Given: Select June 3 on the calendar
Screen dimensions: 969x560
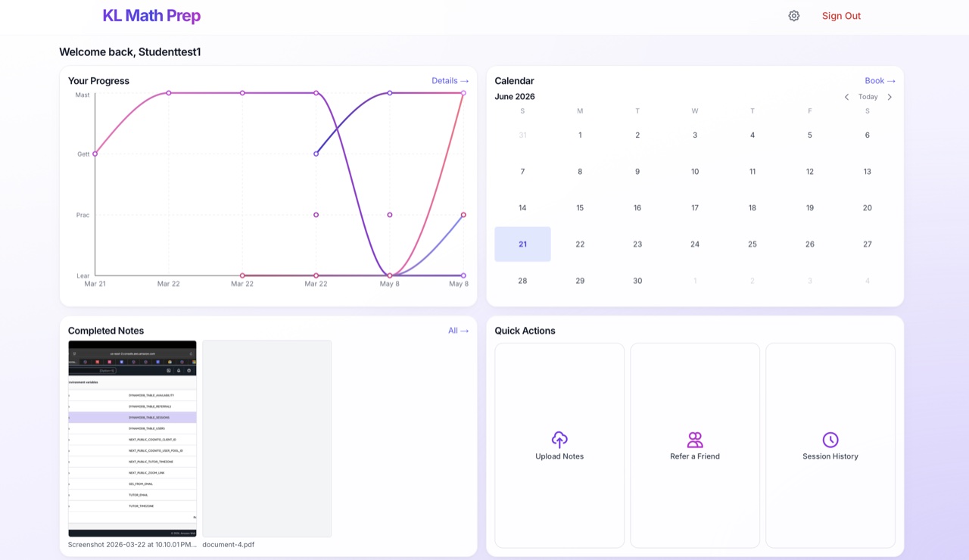Looking at the screenshot, I should tap(695, 135).
